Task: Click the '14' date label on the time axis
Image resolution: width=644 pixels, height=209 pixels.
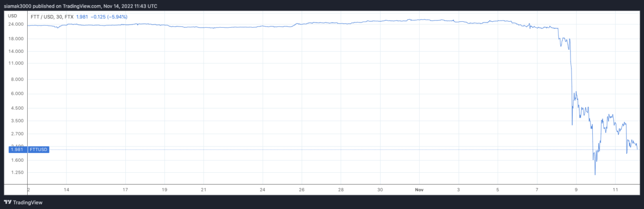Action: pyautogui.click(x=66, y=190)
